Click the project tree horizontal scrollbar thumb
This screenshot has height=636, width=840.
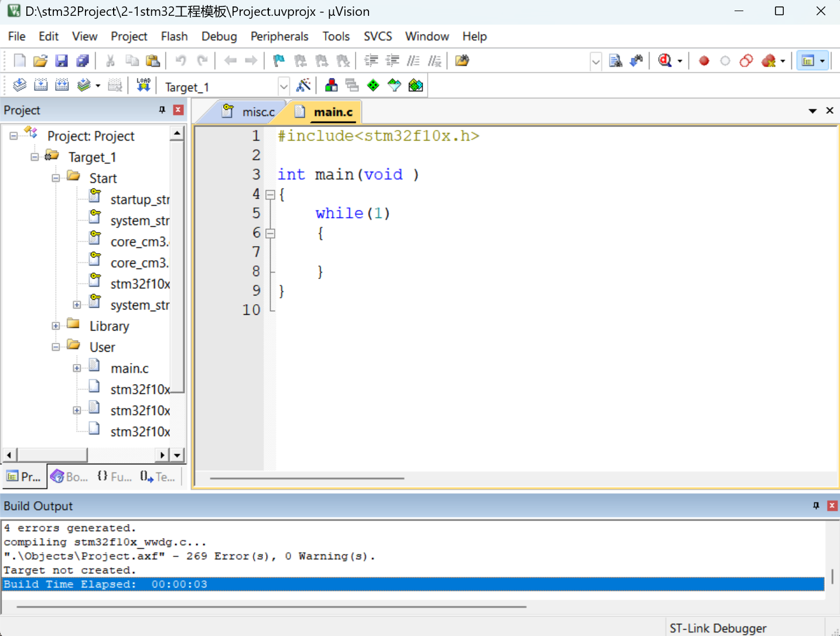pyautogui.click(x=52, y=455)
